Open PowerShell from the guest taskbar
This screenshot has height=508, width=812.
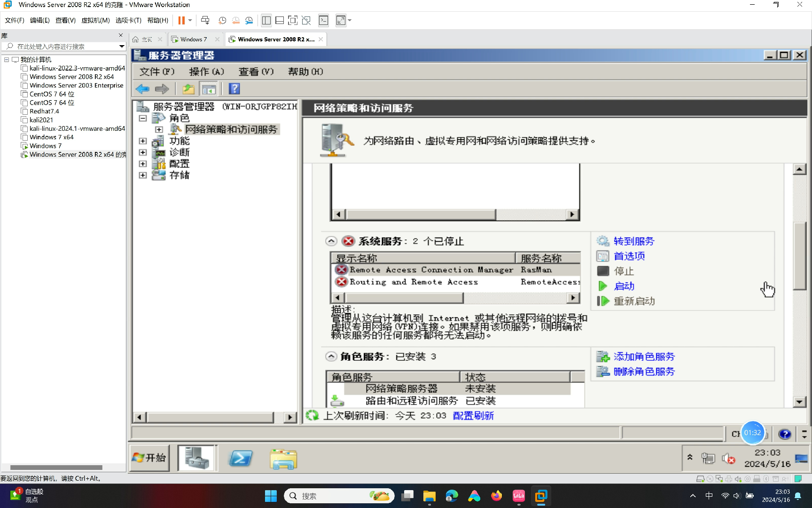(x=241, y=458)
